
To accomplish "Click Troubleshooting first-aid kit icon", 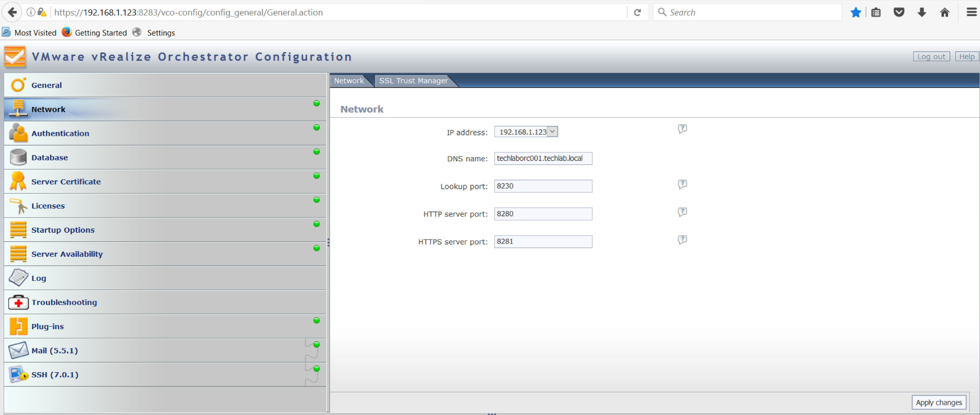I will [18, 302].
